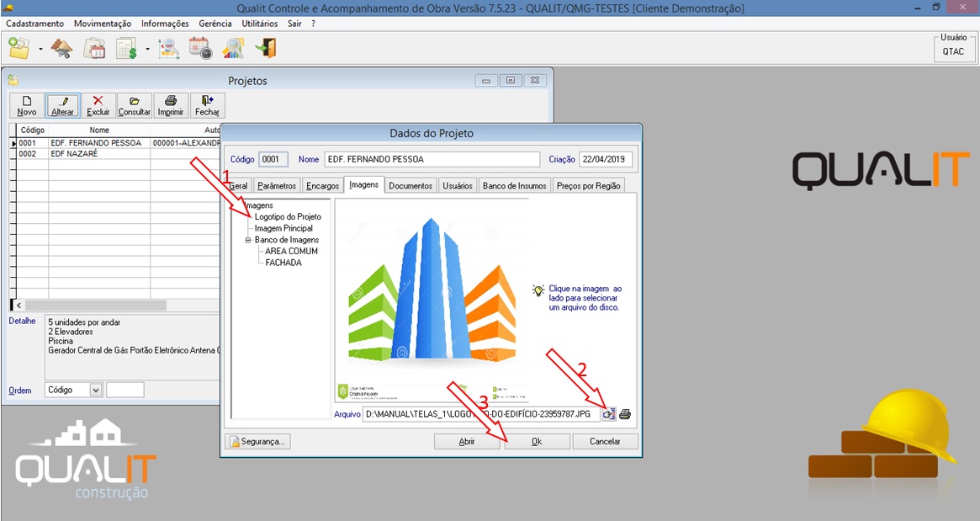This screenshot has height=521, width=980.
Task: Open the bar graph magnifier report icon
Action: (x=233, y=48)
